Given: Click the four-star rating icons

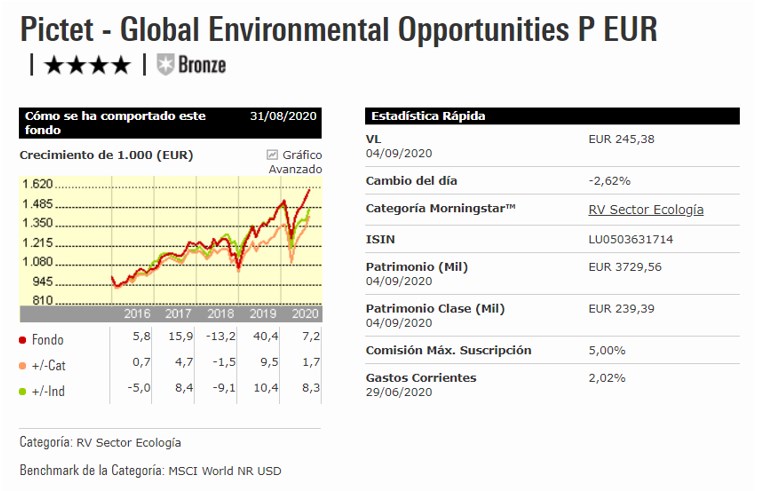Looking at the screenshot, I should point(87,66).
